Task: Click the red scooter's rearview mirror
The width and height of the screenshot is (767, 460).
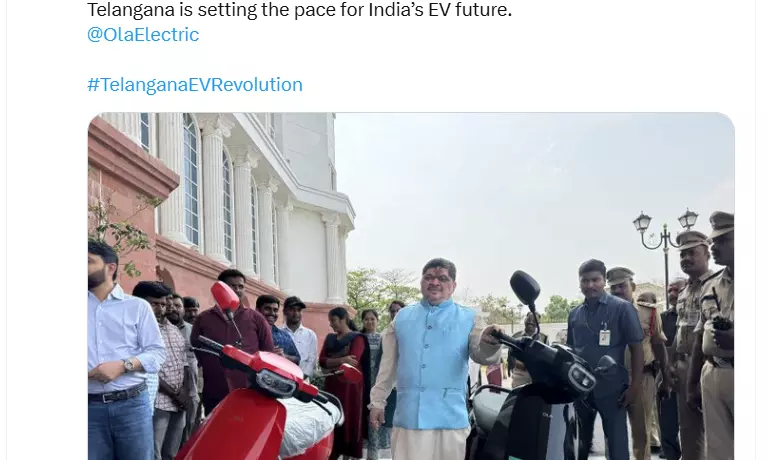Action: point(225,296)
